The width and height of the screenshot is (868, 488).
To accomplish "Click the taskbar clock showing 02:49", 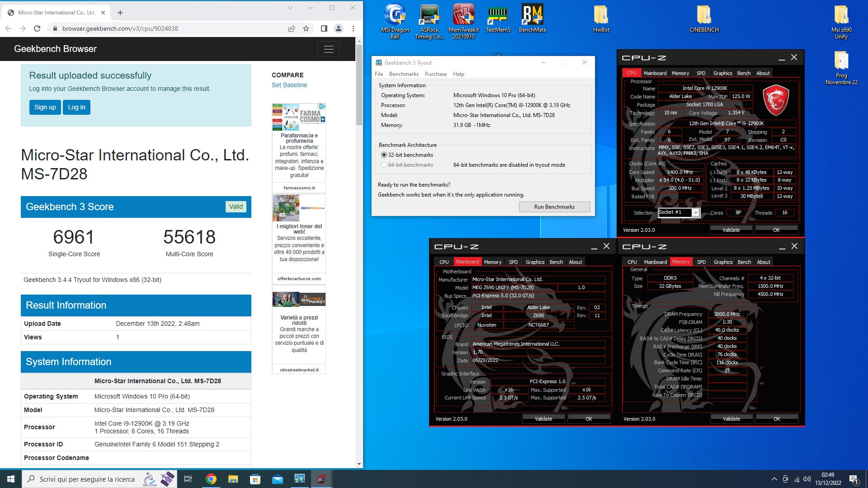I will [828, 479].
